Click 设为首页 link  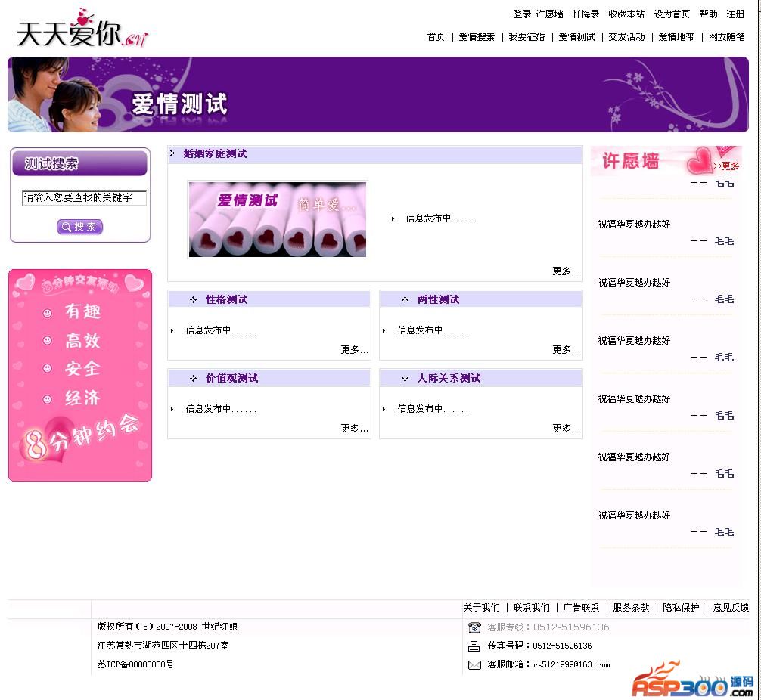coord(672,14)
